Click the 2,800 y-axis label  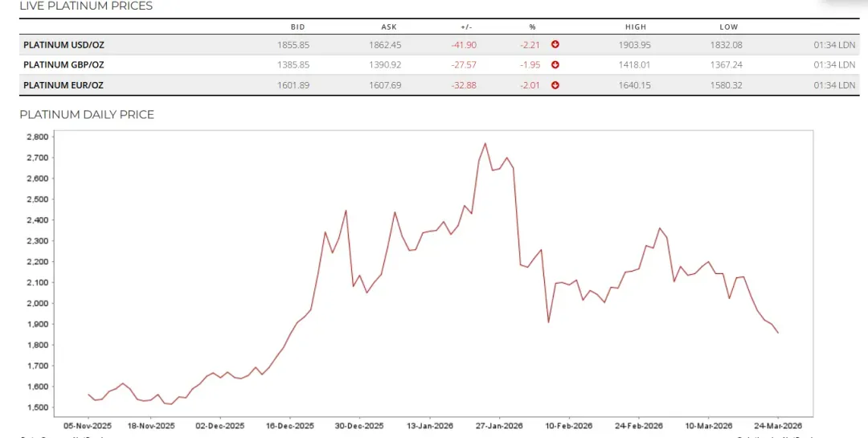click(x=38, y=137)
